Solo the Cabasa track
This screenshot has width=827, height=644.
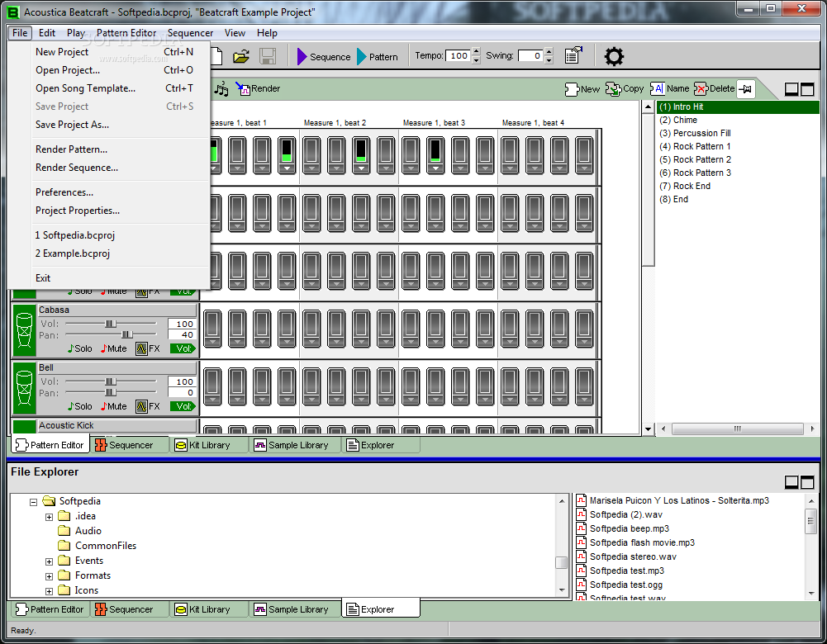pos(79,348)
